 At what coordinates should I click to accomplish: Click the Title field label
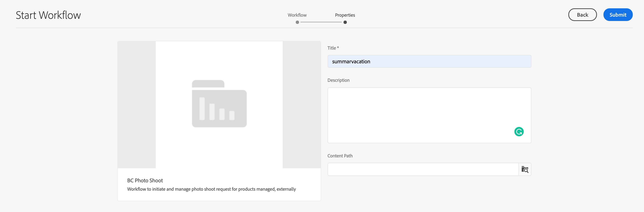pos(333,48)
